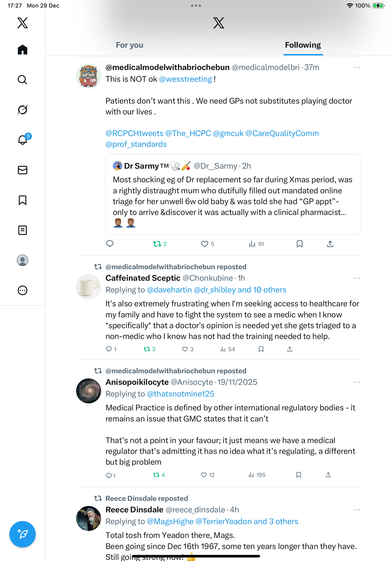Tap the compose new post button
Viewport: 392px width, 561px height.
point(22,534)
